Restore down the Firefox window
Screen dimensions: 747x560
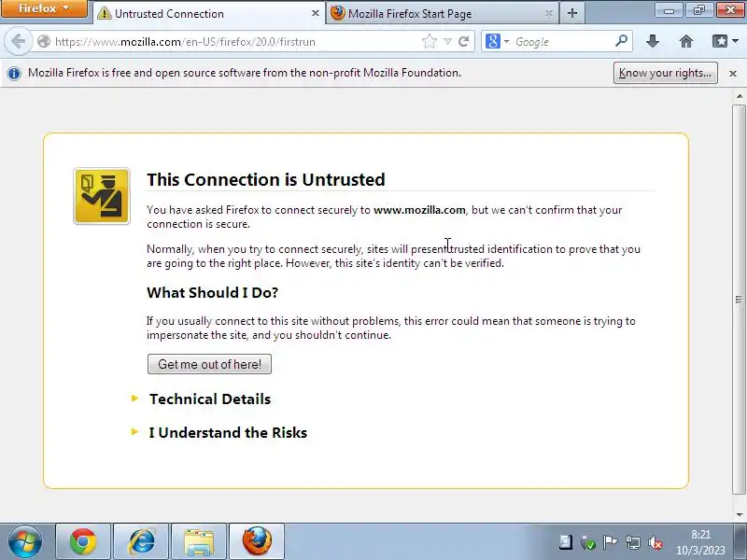(x=698, y=9)
